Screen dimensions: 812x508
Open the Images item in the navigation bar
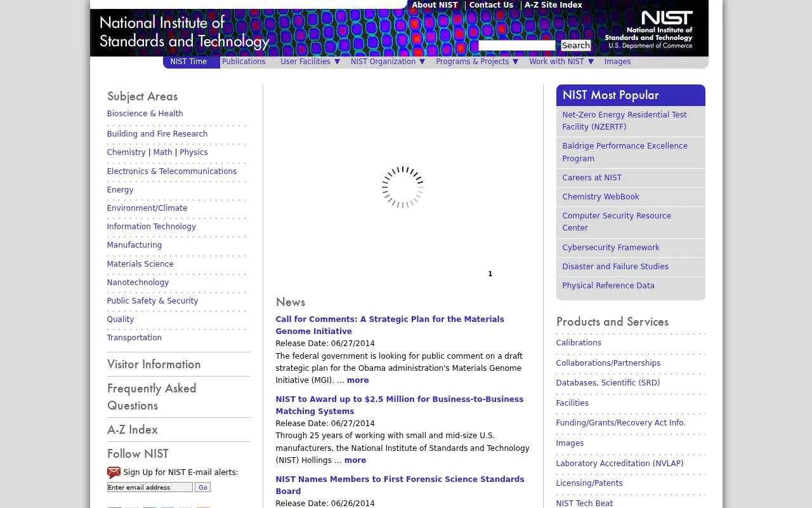617,62
